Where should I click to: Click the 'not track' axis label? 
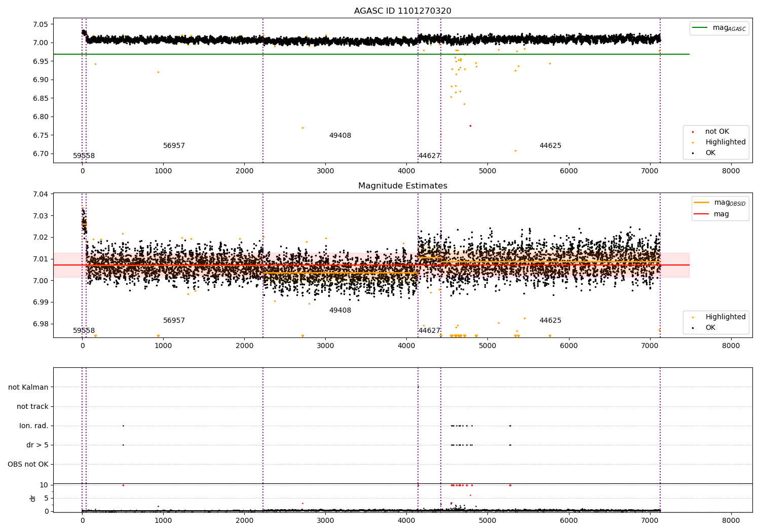coord(32,406)
